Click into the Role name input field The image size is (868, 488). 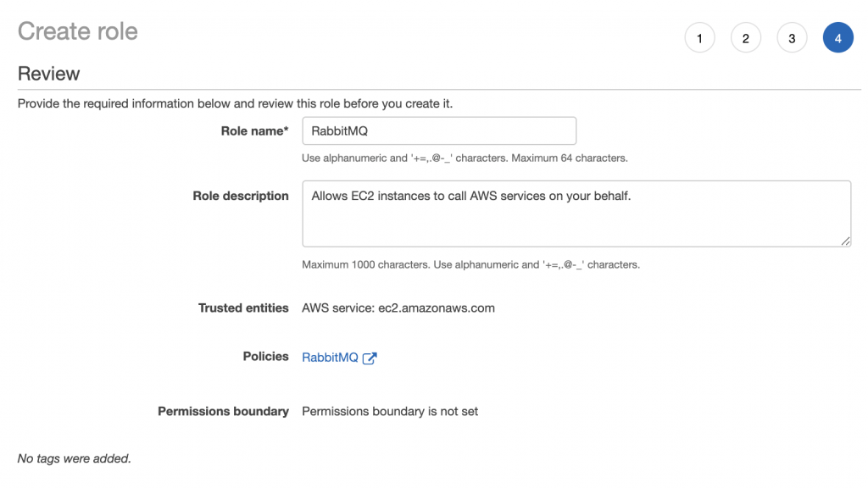coord(439,130)
